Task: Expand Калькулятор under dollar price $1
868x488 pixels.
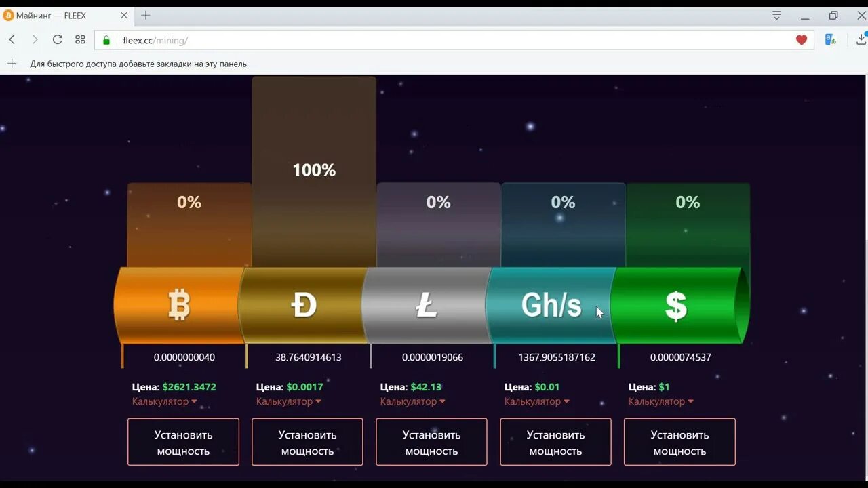Action: pos(660,401)
